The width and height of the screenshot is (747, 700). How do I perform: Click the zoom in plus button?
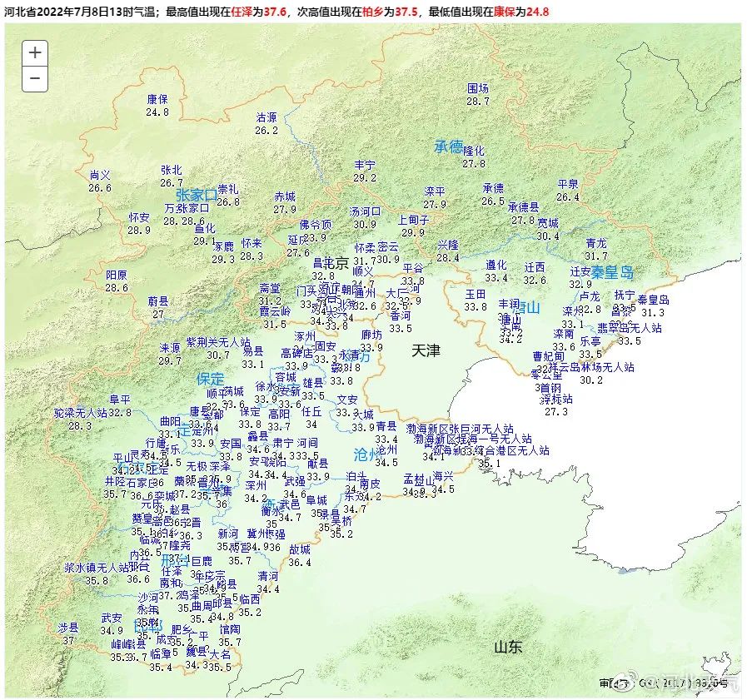click(34, 52)
